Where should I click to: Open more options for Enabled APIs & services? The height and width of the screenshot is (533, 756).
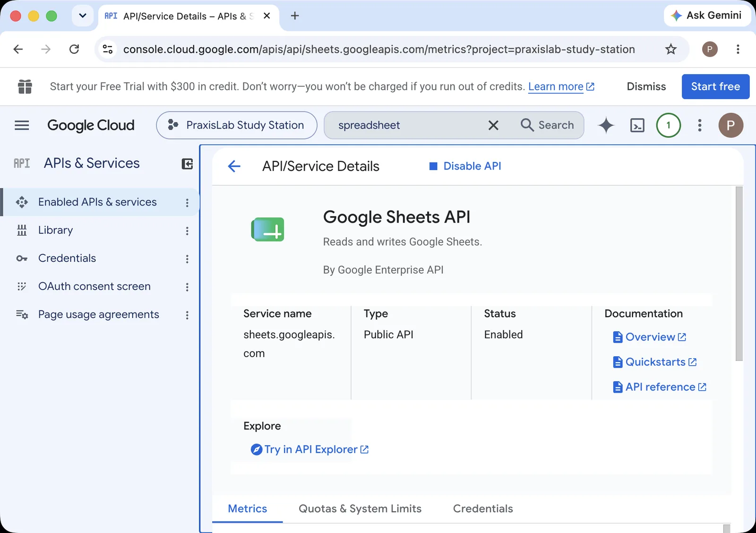[x=187, y=203]
